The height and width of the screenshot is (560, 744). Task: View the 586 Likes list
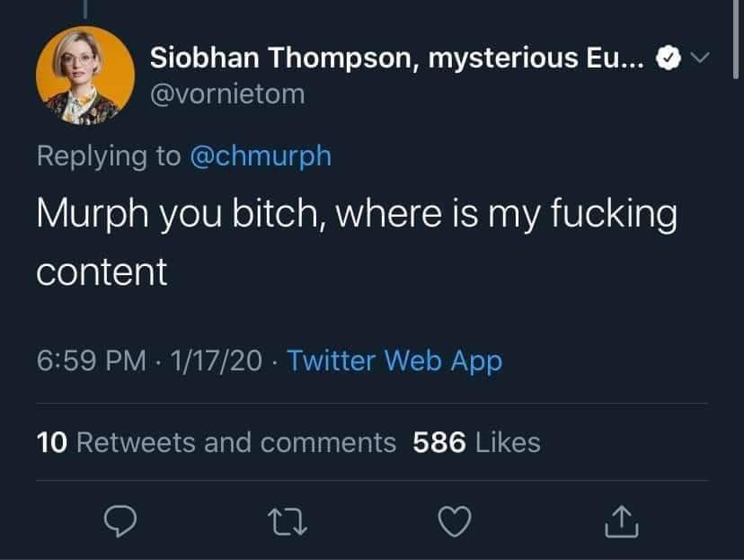coord(476,442)
